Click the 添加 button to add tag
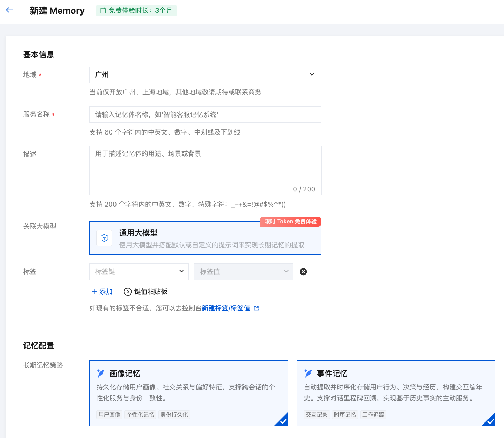The image size is (504, 438). (x=102, y=292)
